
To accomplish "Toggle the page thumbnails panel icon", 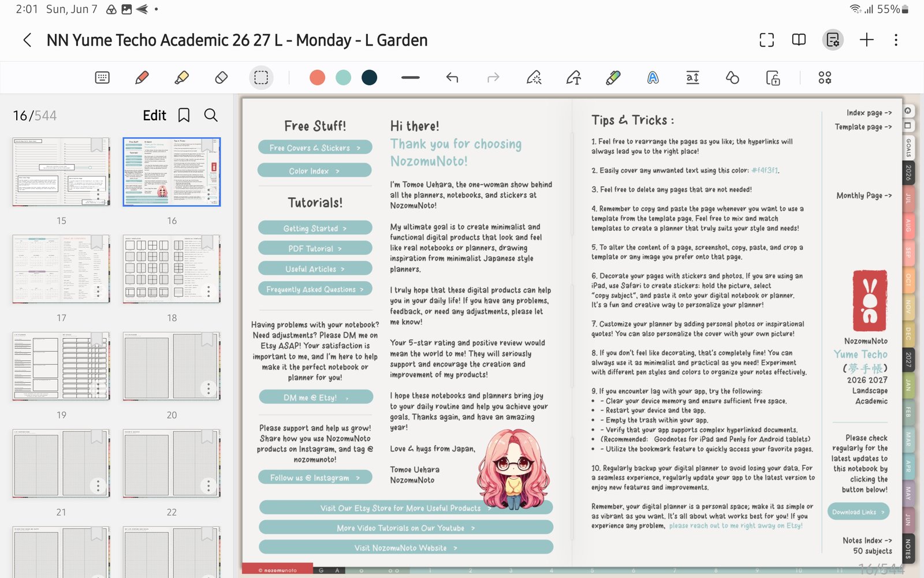I will (833, 40).
